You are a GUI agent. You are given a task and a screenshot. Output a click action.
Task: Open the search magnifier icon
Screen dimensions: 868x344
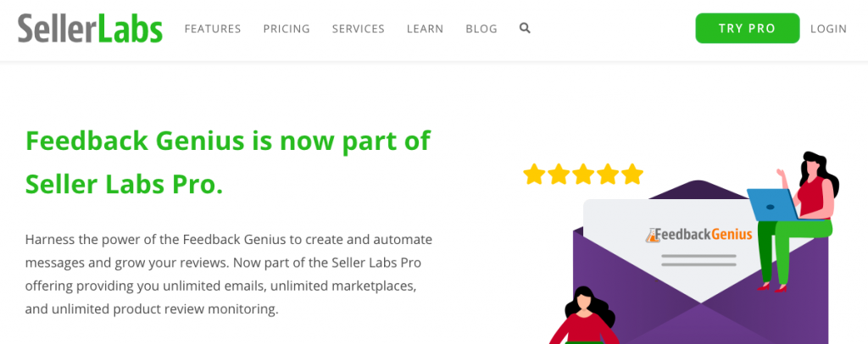pyautogui.click(x=525, y=28)
